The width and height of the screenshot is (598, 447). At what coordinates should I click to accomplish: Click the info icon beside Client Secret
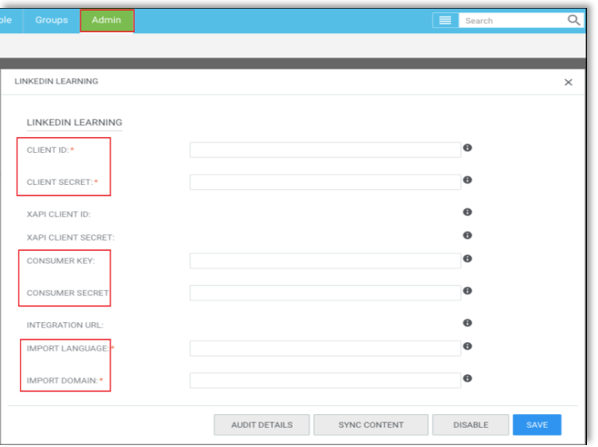tap(467, 180)
